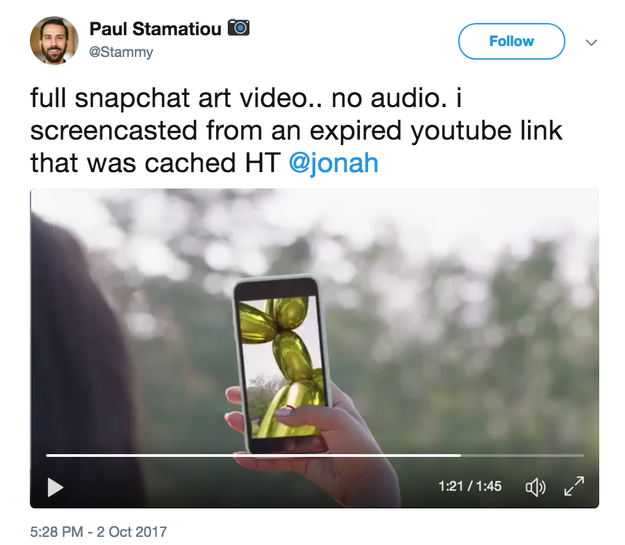The height and width of the screenshot is (545, 625).
Task: Open the tweet options chevron menu
Action: [591, 42]
